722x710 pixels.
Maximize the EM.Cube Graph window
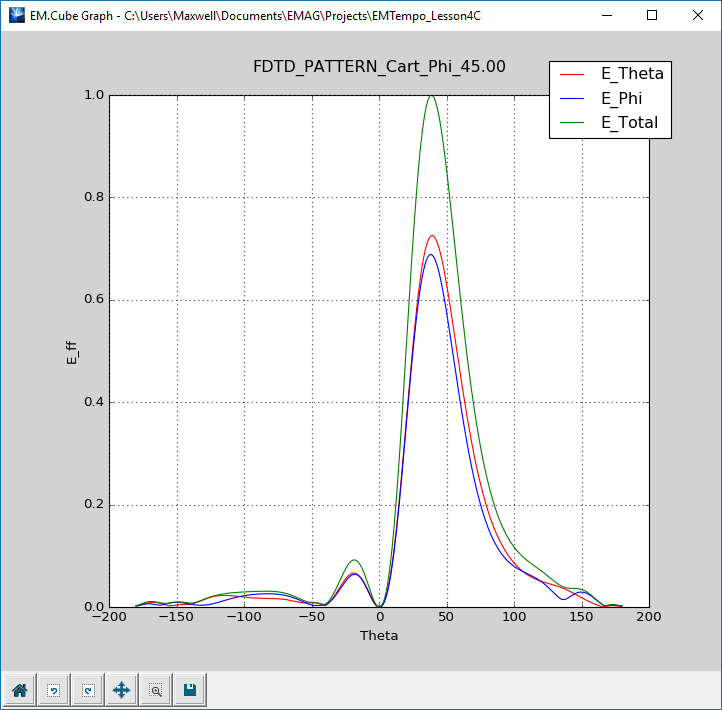(652, 15)
